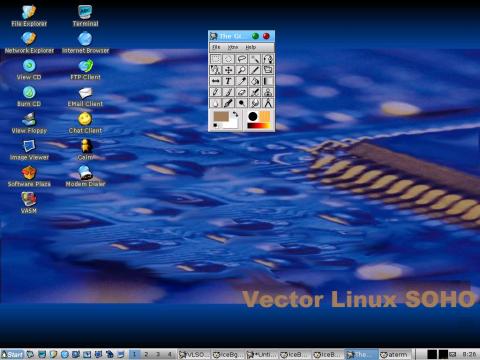Click the brown foreground color swatch
The width and height of the screenshot is (480, 360).
221,116
